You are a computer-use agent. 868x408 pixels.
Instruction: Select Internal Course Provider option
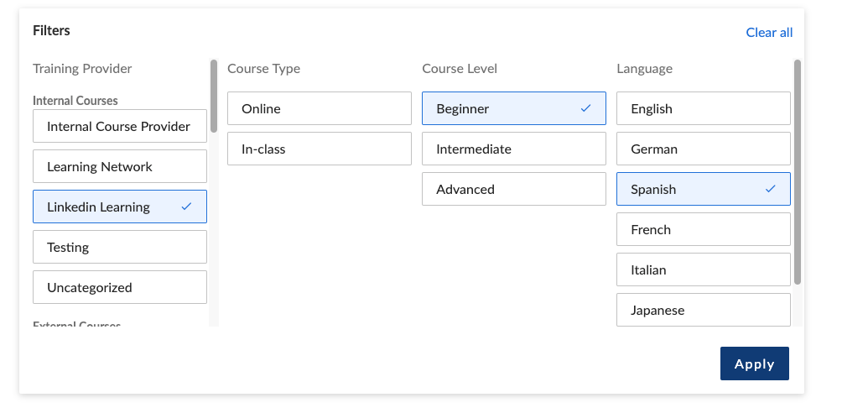(x=119, y=126)
